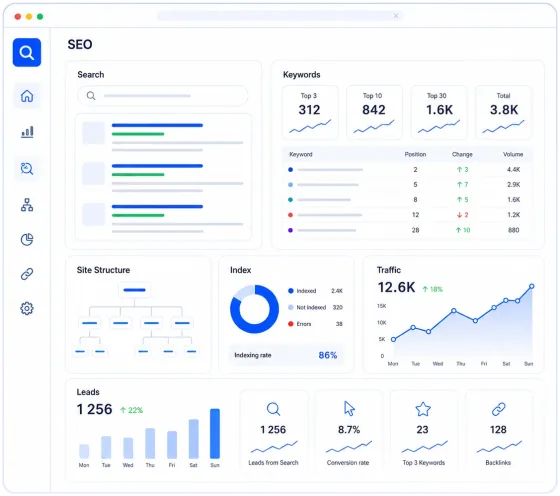Open the Leads from Search card
The height and width of the screenshot is (496, 560).
(274, 431)
